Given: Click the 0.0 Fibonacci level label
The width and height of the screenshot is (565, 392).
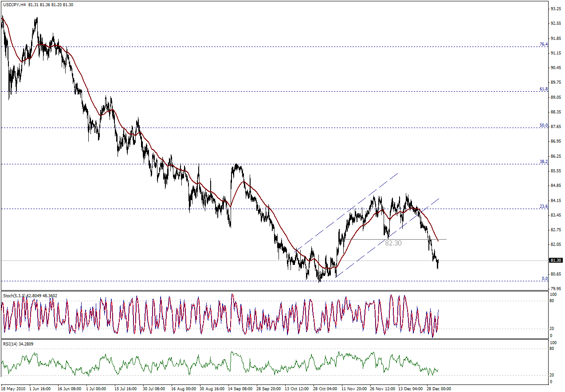Looking at the screenshot, I should click(545, 279).
